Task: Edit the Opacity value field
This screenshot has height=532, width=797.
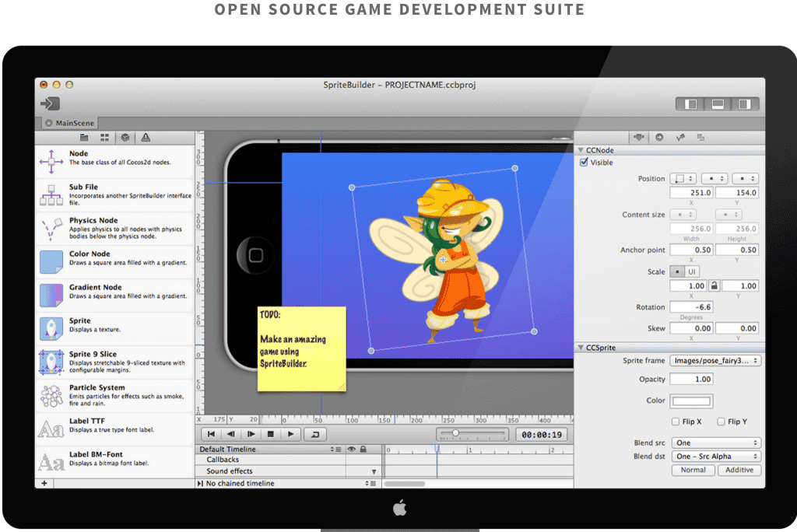Action: click(692, 379)
